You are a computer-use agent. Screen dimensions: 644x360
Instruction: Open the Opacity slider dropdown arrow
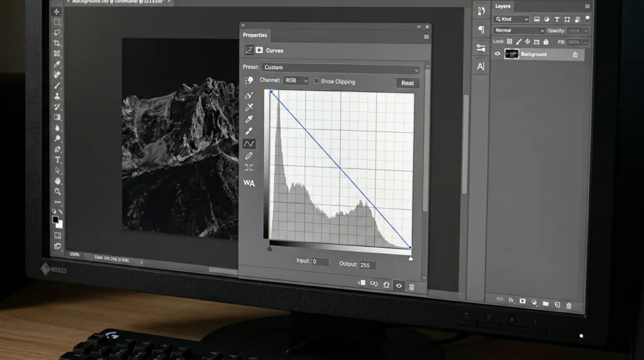pyautogui.click(x=586, y=31)
